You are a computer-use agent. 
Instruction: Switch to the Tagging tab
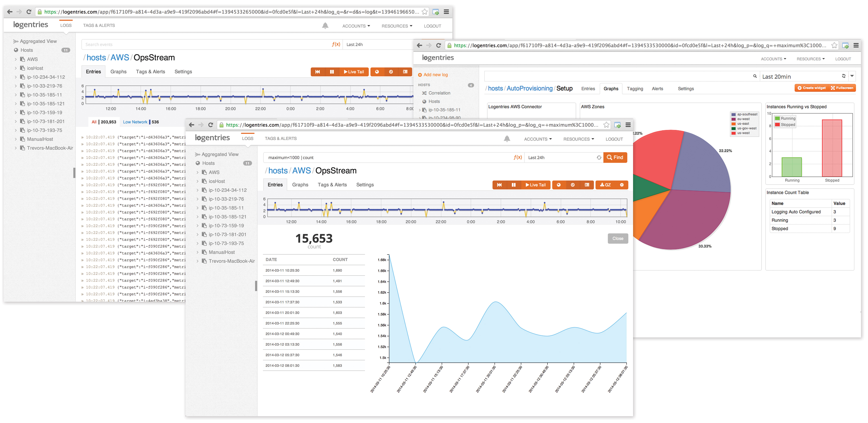[635, 89]
